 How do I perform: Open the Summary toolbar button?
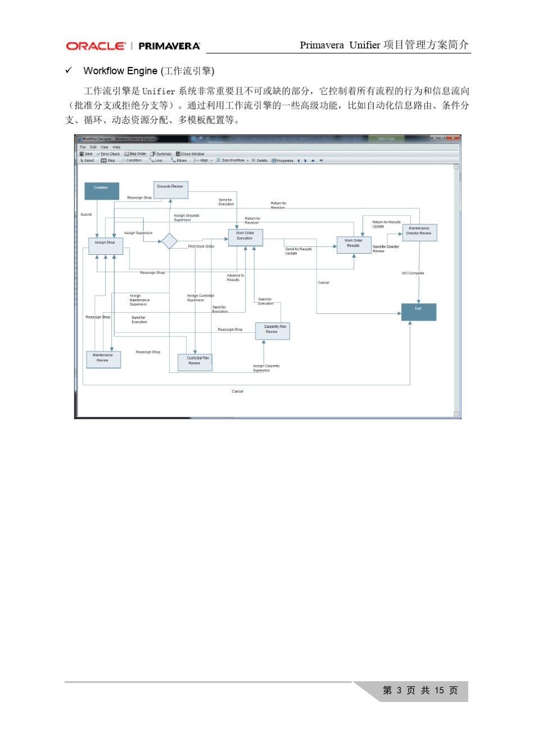161,154
